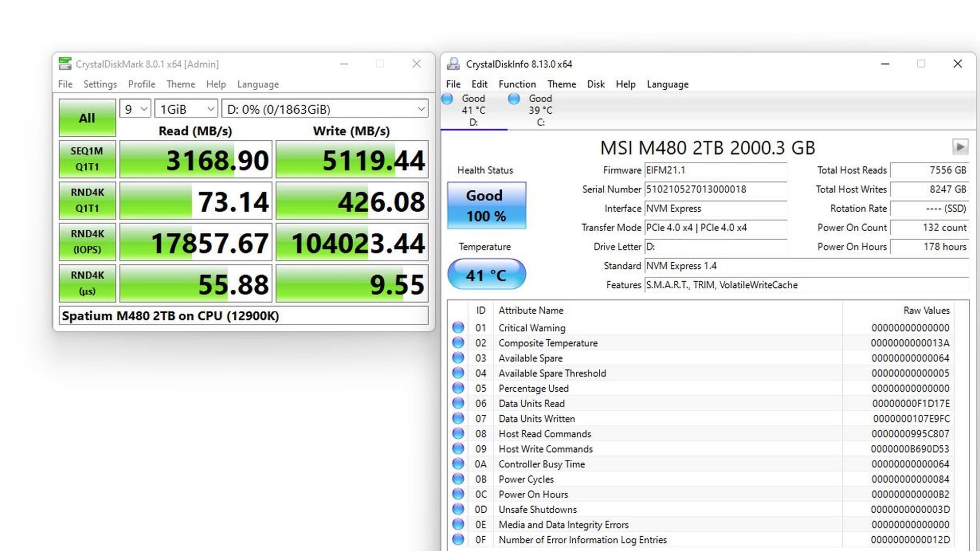Image resolution: width=980 pixels, height=551 pixels.
Task: Click the Spatium M480 comment field
Action: (x=245, y=316)
